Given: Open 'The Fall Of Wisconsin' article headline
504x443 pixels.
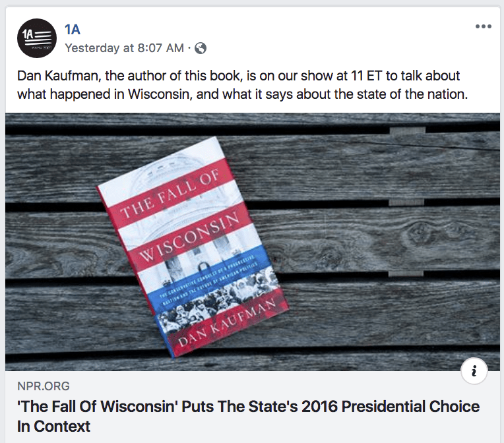Looking at the screenshot, I should 248,406.
